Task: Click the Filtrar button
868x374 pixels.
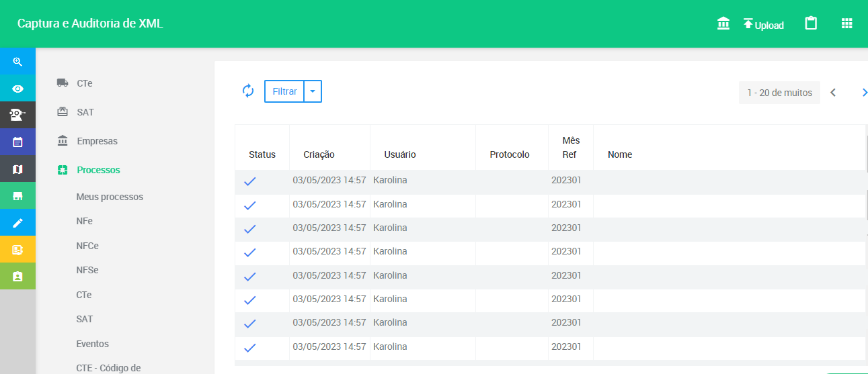Action: [284, 91]
